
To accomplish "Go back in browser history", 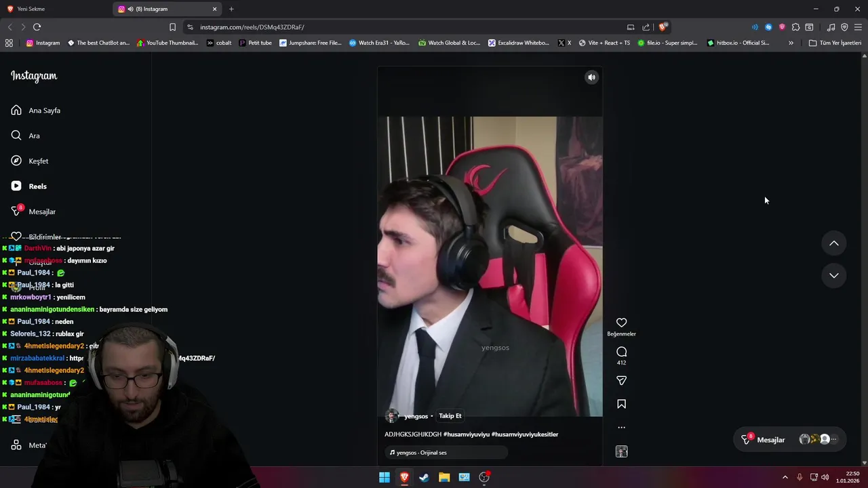I will (x=9, y=27).
